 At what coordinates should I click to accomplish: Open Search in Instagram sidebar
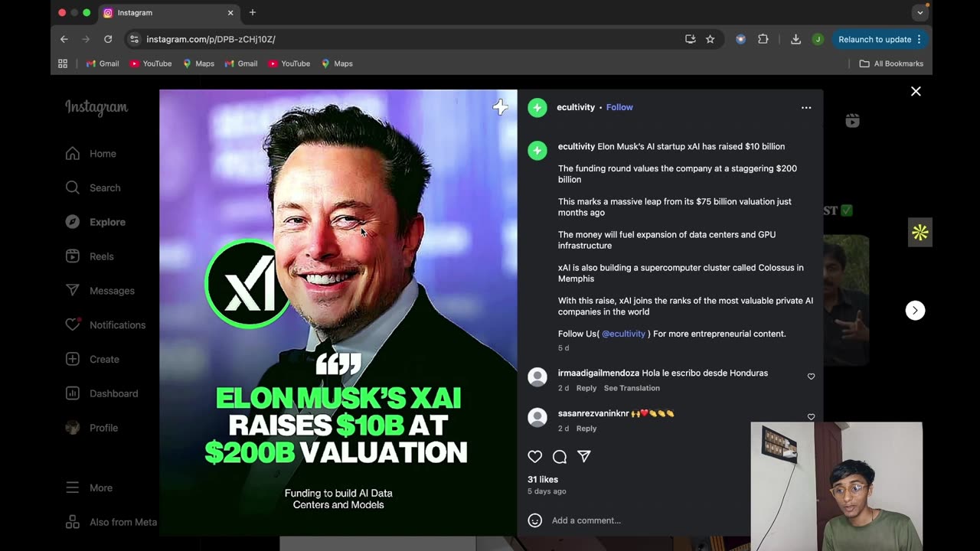93,187
